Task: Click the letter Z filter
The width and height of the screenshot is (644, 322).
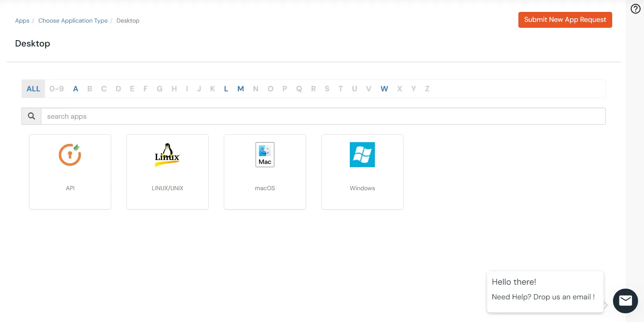Action: (x=427, y=89)
